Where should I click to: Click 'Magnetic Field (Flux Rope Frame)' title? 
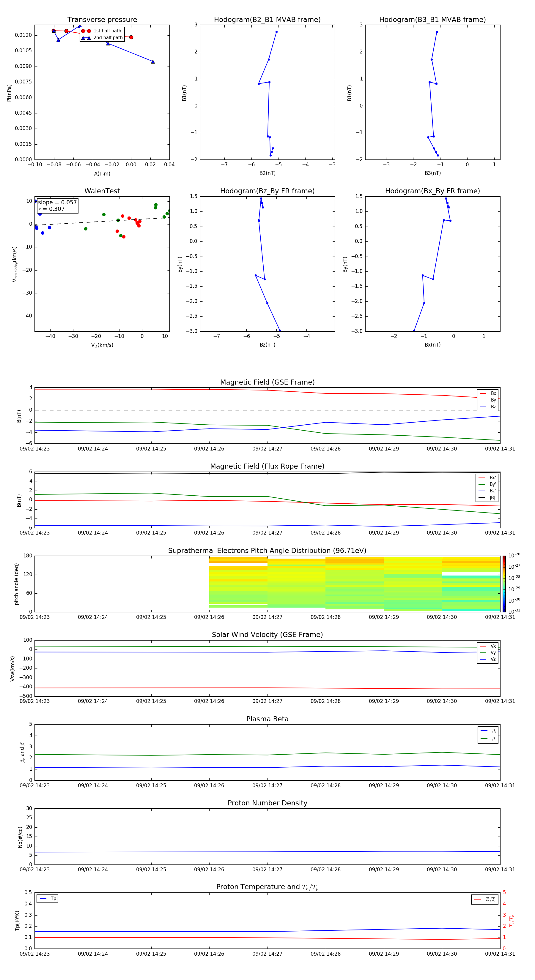tap(267, 467)
